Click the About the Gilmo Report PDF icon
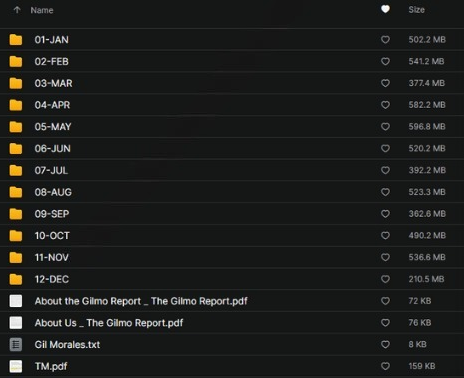This screenshot has height=378, width=464. 16,301
